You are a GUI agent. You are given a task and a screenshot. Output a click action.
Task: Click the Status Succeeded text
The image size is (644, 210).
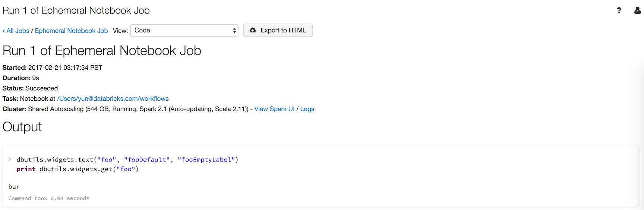coord(41,88)
